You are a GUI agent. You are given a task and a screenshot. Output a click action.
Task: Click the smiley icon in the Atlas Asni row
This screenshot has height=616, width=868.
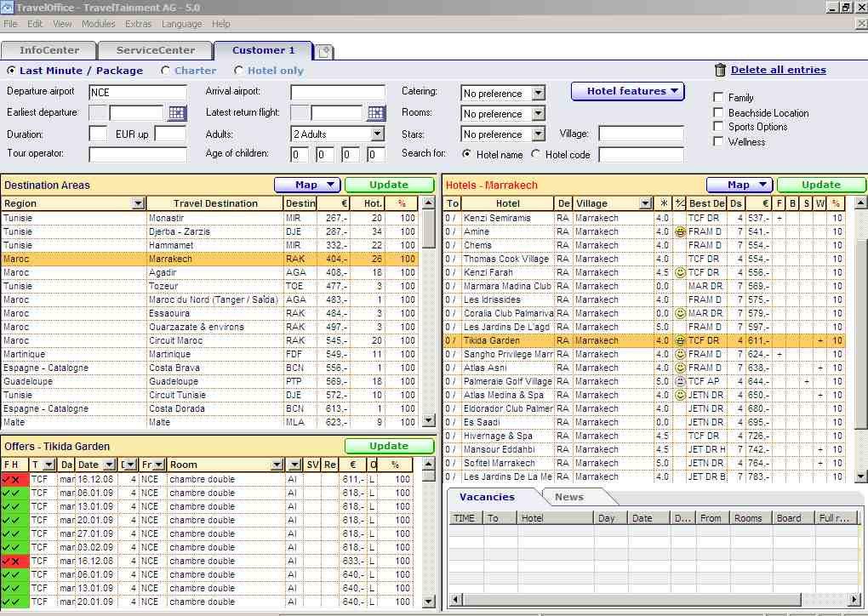(680, 368)
